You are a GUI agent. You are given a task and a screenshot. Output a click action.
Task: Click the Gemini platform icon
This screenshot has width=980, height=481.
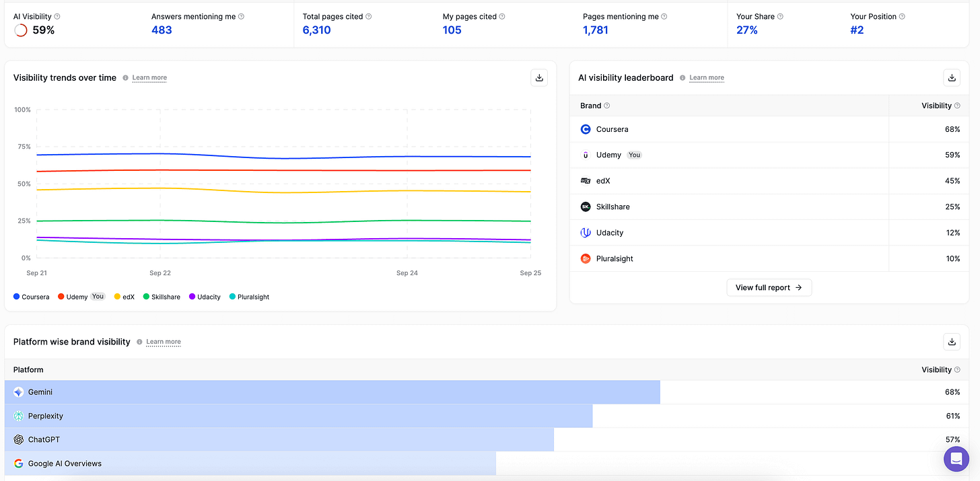point(18,392)
